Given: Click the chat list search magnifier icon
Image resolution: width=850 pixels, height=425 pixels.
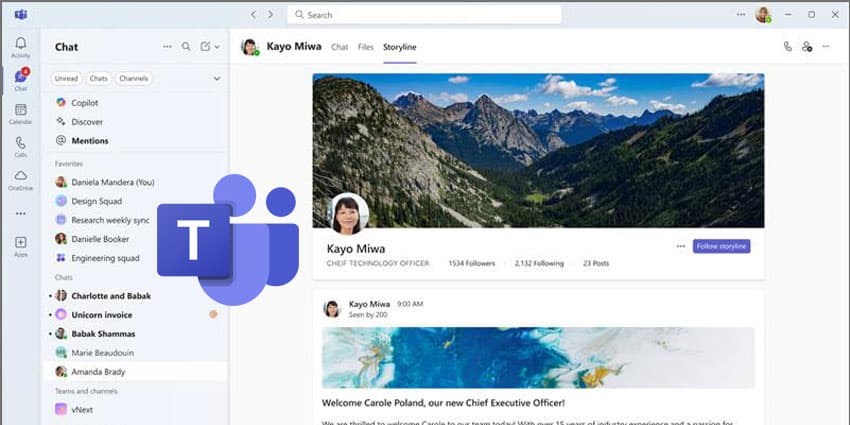Looking at the screenshot, I should point(186,47).
